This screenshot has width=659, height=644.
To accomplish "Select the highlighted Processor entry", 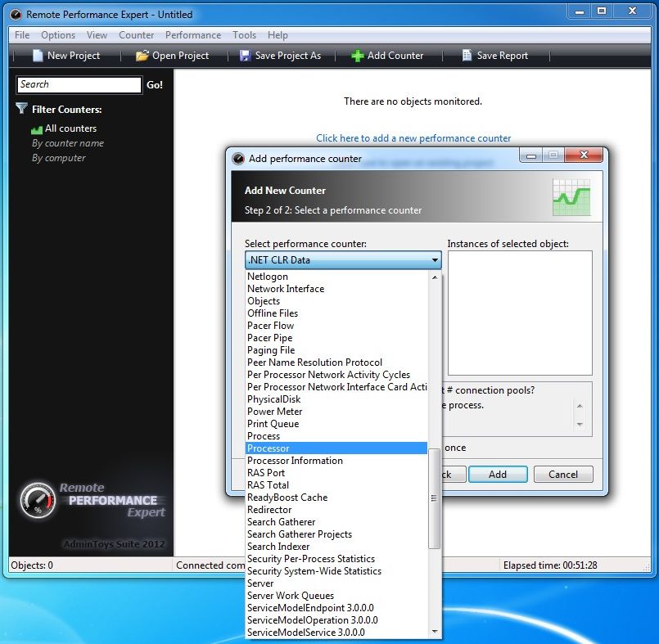I will (336, 448).
